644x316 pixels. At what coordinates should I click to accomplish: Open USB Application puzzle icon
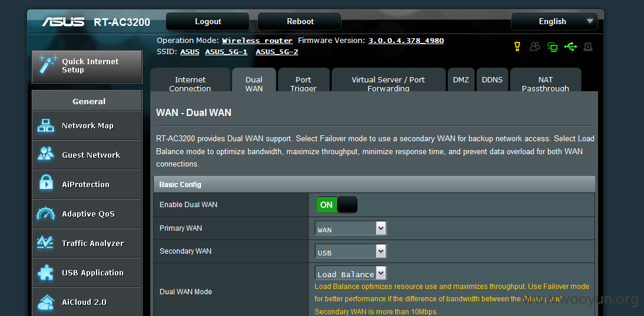click(46, 273)
